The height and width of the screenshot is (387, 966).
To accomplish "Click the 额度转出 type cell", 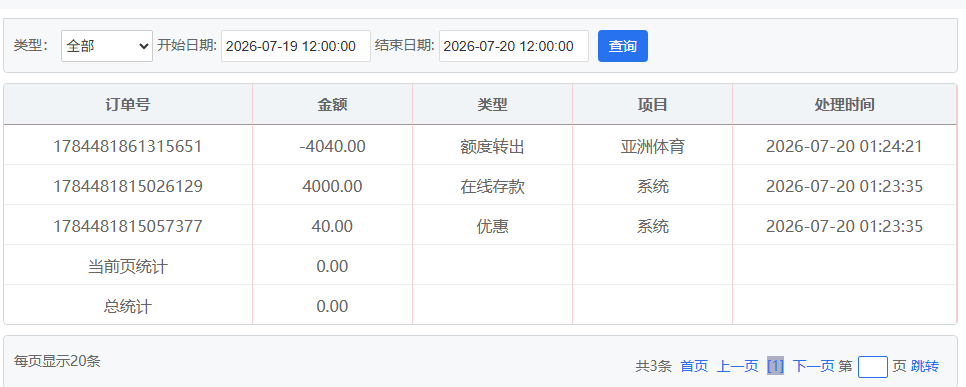I will pyautogui.click(x=492, y=147).
